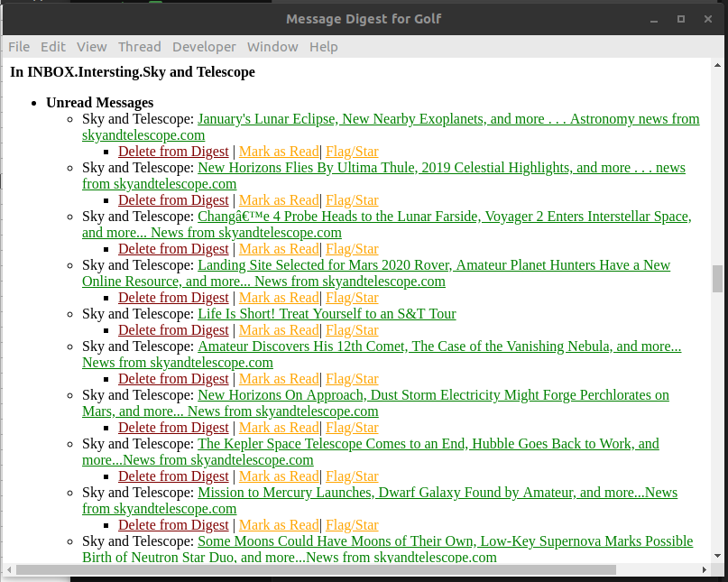Mark Chang'e 4 Probe message as read
The image size is (728, 582).
[279, 249]
